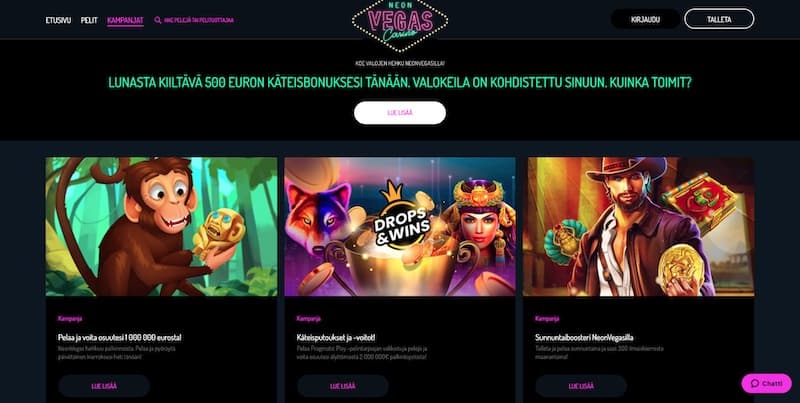The height and width of the screenshot is (403, 800).
Task: Click the search magnifier icon
Action: click(158, 20)
